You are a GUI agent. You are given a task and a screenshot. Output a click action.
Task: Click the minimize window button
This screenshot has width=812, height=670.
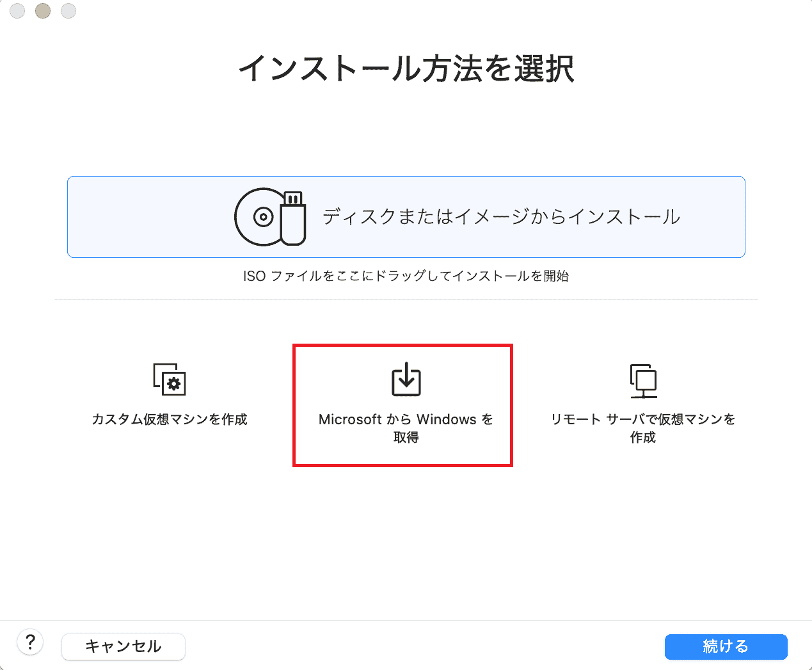43,11
